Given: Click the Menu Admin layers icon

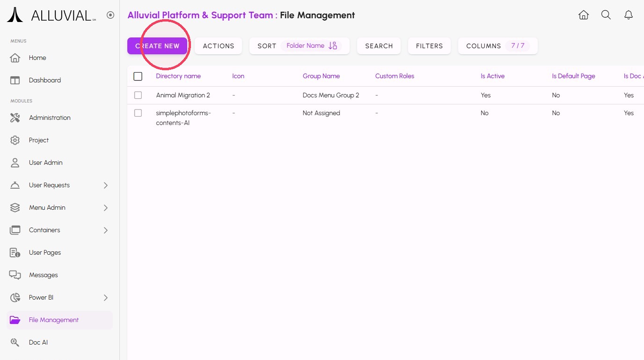Looking at the screenshot, I should (15, 208).
